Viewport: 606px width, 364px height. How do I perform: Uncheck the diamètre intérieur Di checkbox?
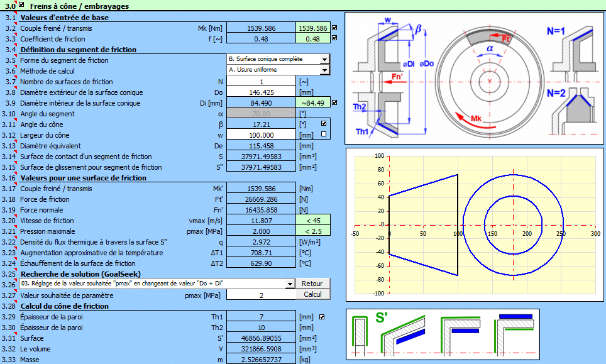click(334, 102)
